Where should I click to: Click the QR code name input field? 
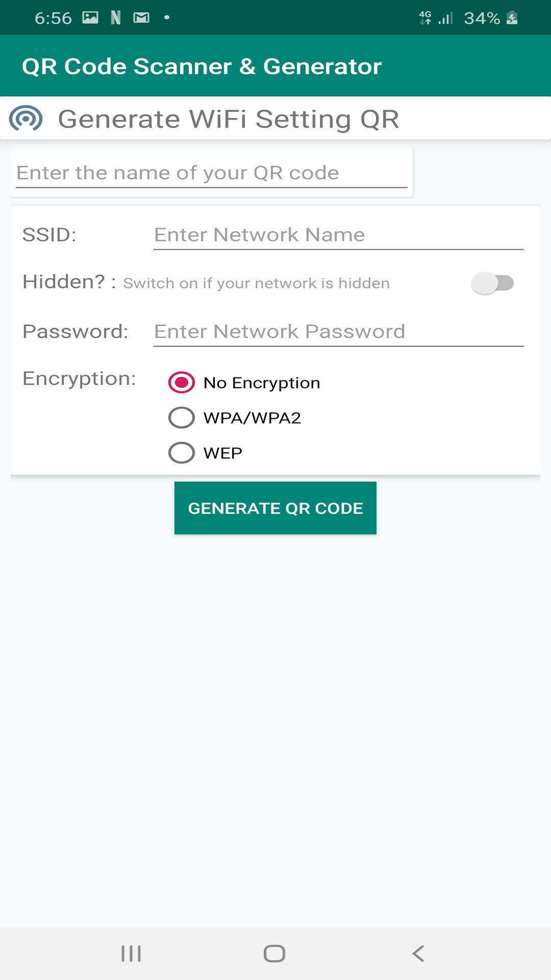[x=211, y=173]
